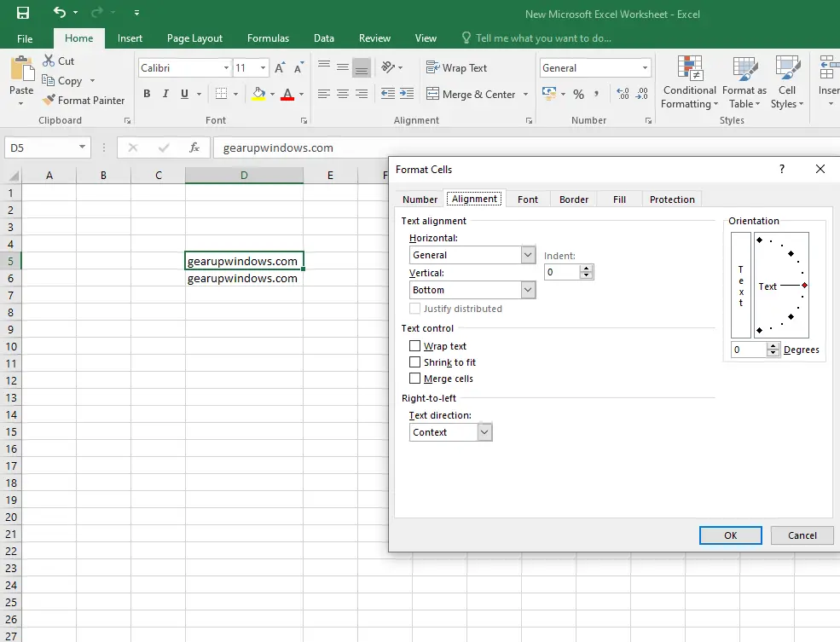The width and height of the screenshot is (840, 642).
Task: Click the red Font Color button
Action: (287, 95)
